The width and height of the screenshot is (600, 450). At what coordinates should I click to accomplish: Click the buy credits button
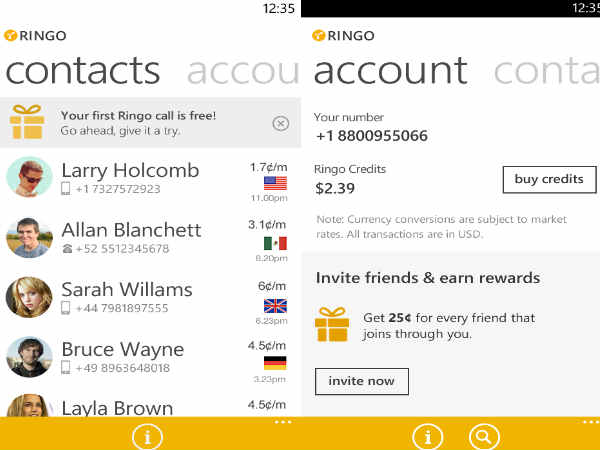[x=549, y=179]
